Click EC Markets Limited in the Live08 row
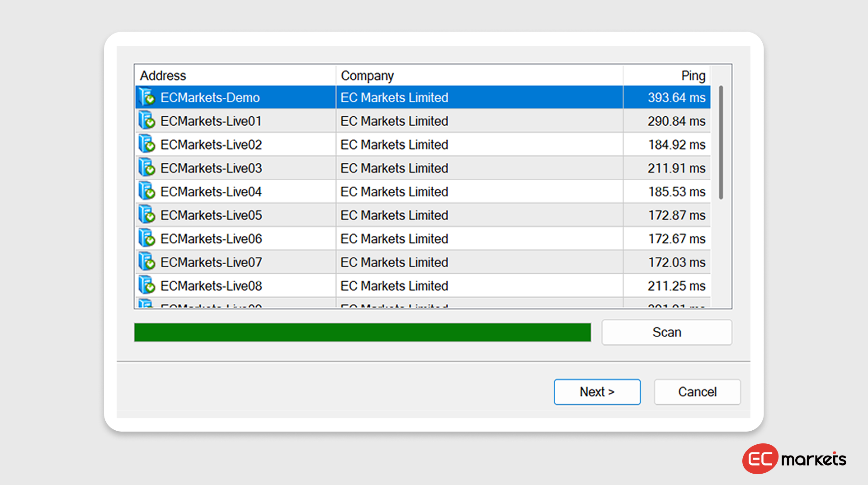The image size is (868, 485). tap(394, 286)
